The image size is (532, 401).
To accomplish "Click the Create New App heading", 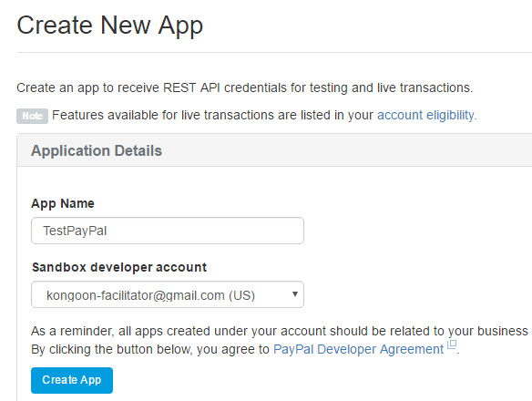I will 110,26.
